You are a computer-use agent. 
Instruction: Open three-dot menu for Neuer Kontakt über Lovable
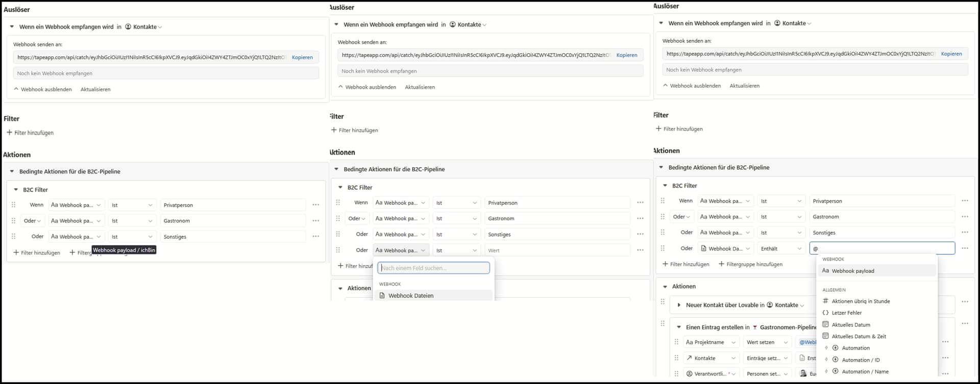pos(965,301)
